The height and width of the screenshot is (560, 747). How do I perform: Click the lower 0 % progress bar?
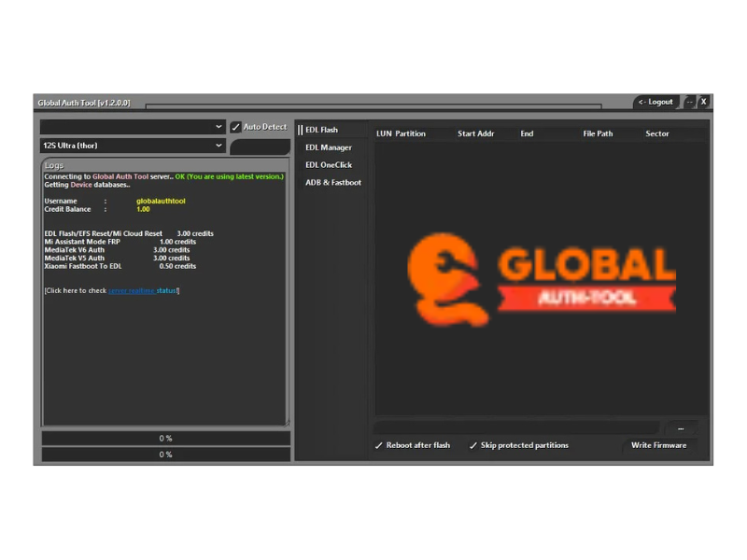tap(166, 455)
